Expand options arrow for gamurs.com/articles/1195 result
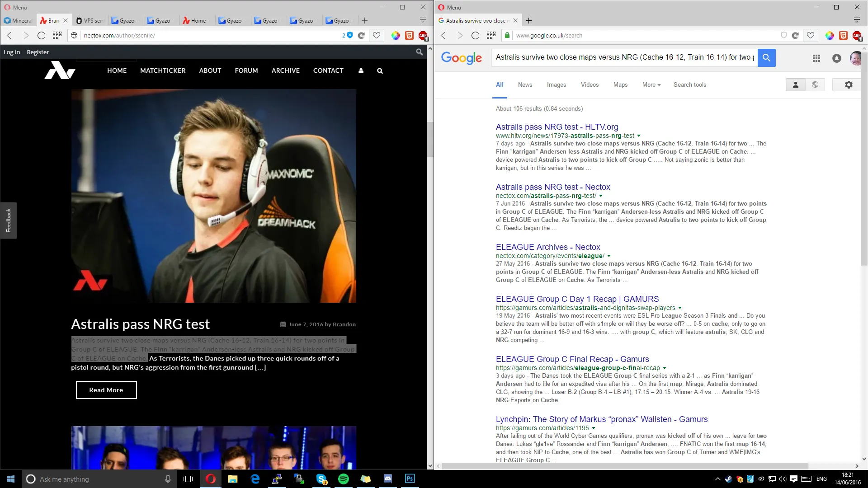 [594, 428]
